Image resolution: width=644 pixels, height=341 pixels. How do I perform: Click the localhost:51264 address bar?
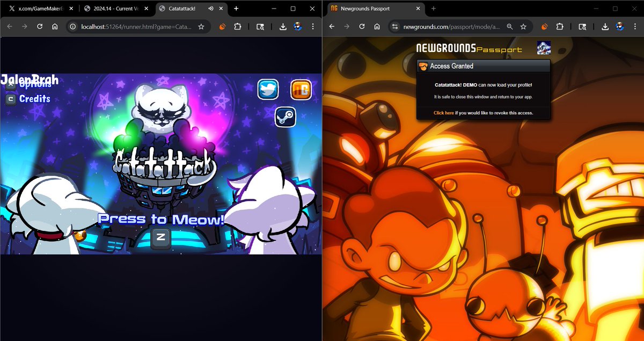138,26
